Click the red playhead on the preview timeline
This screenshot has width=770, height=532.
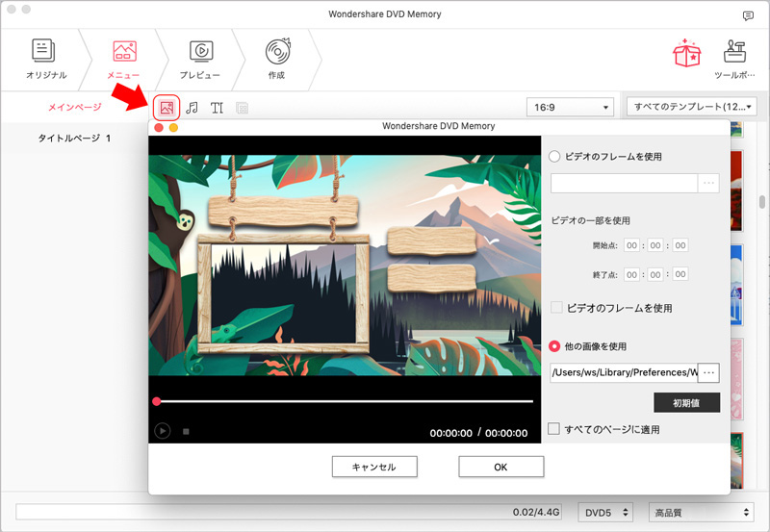(x=157, y=401)
